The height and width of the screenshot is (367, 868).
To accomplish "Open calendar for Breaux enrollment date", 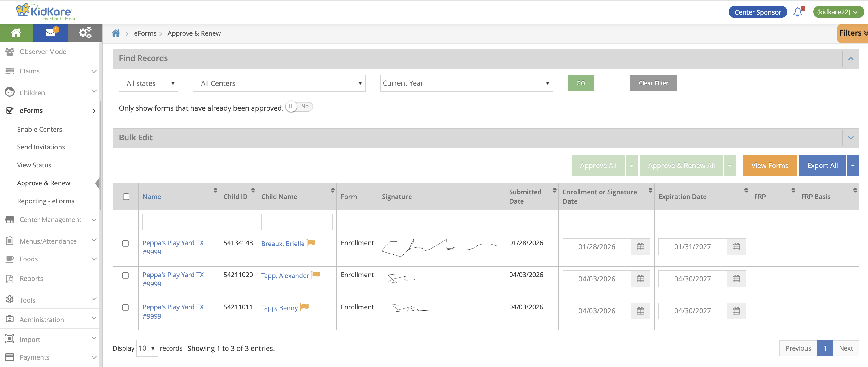I will coord(640,247).
